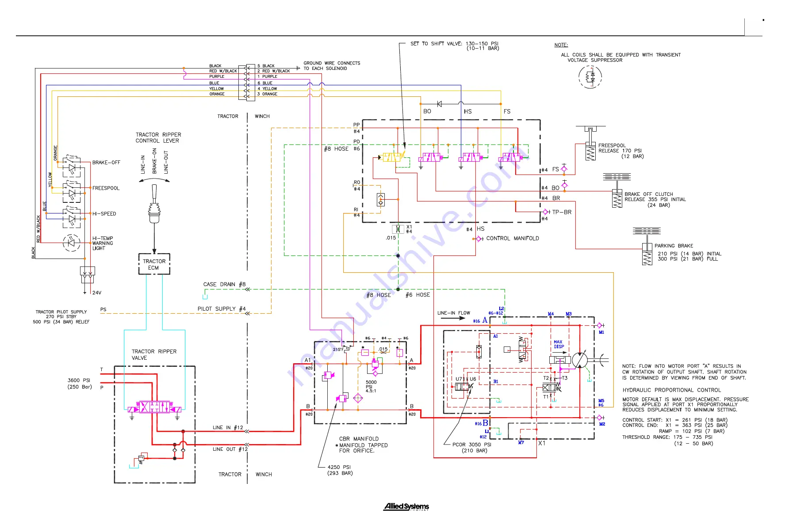
Task: Click the '4250 PSI (293 BAR)' label
Action: click(340, 470)
